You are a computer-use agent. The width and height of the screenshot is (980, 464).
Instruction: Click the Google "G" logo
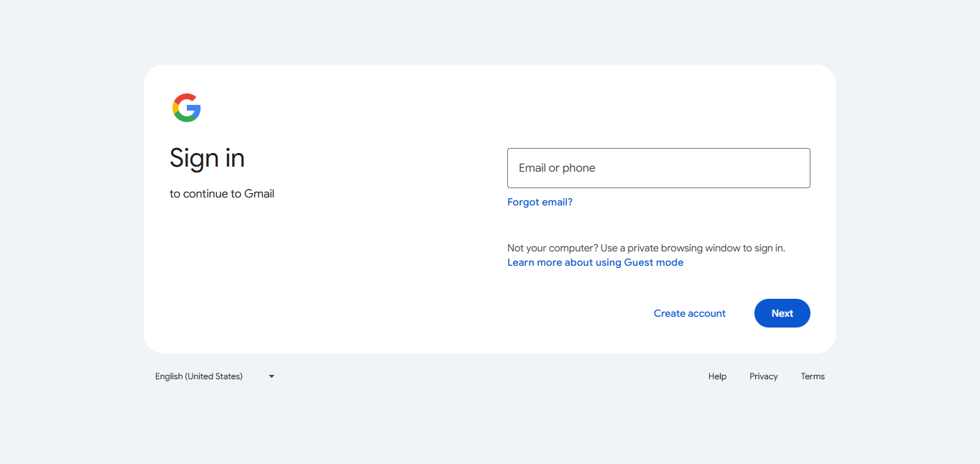pyautogui.click(x=186, y=108)
